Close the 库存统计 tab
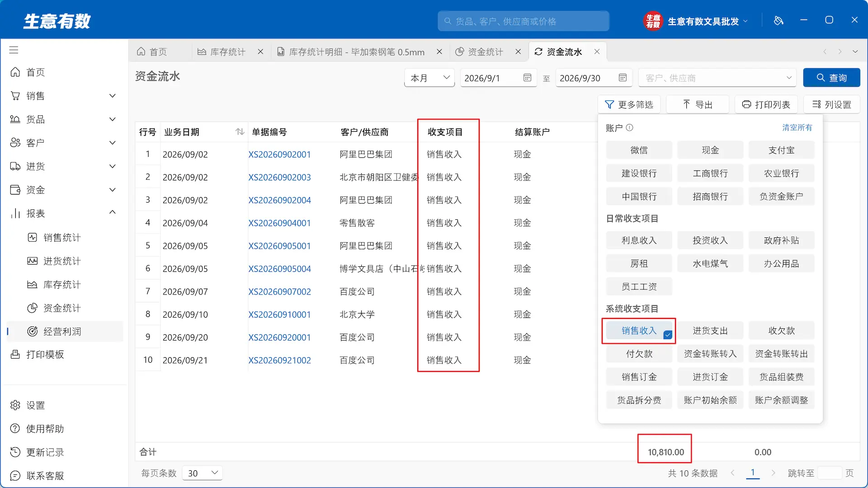868x488 pixels. [260, 52]
